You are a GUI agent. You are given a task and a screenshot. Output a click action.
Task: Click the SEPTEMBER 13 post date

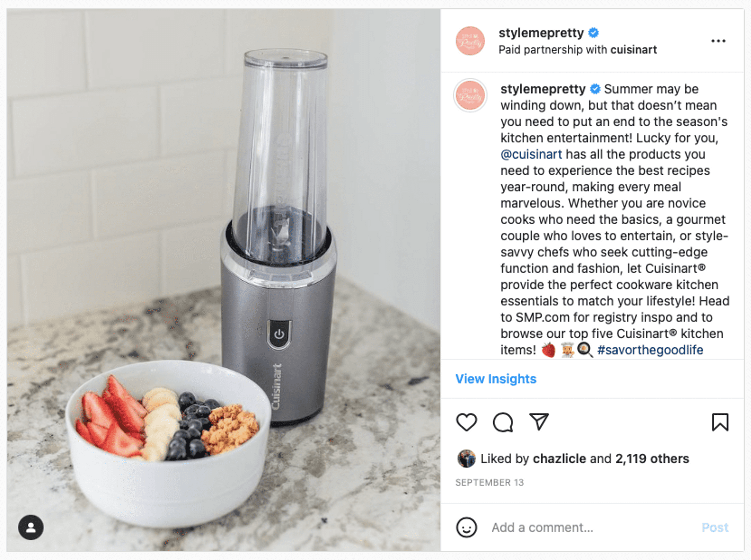click(x=489, y=482)
